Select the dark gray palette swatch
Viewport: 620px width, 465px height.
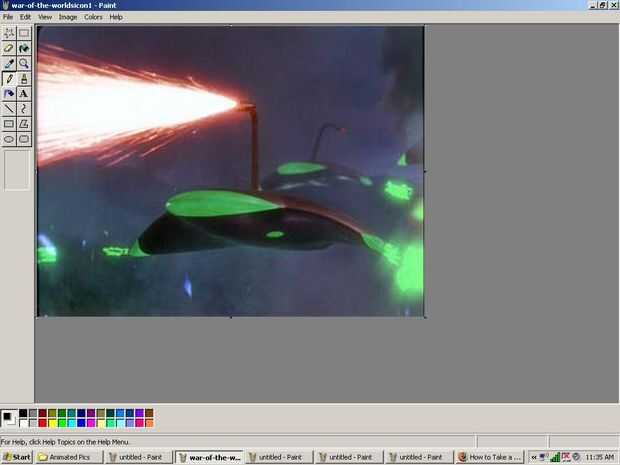[33, 413]
